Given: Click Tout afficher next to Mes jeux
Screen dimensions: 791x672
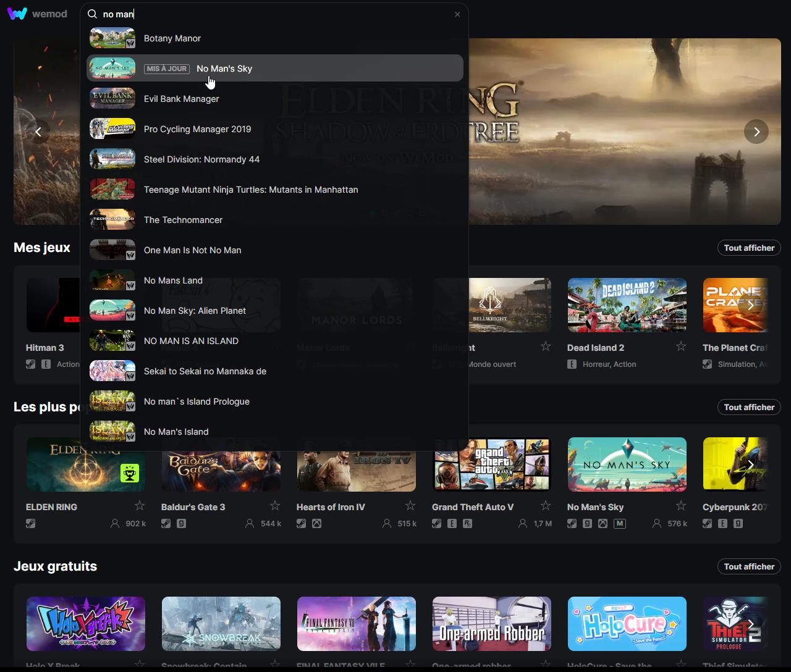Looking at the screenshot, I should pos(749,248).
